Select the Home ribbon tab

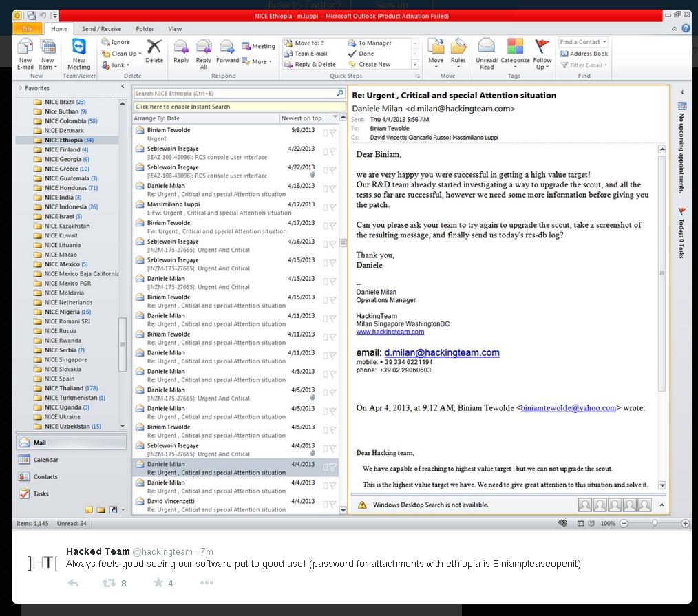click(59, 28)
